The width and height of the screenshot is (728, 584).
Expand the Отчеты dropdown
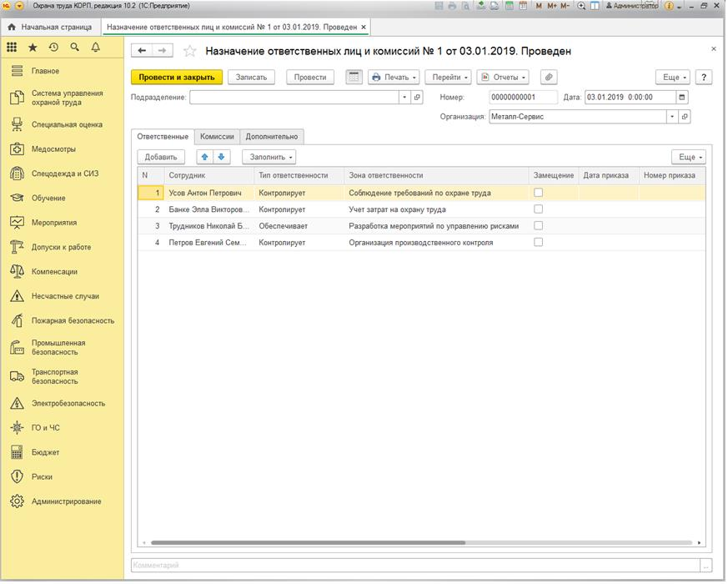[504, 77]
